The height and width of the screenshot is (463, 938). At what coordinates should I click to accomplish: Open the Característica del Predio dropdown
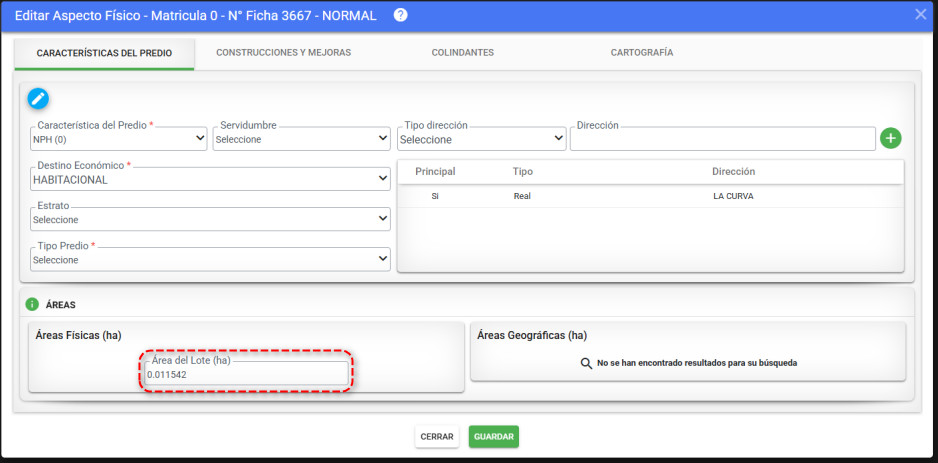coord(119,139)
